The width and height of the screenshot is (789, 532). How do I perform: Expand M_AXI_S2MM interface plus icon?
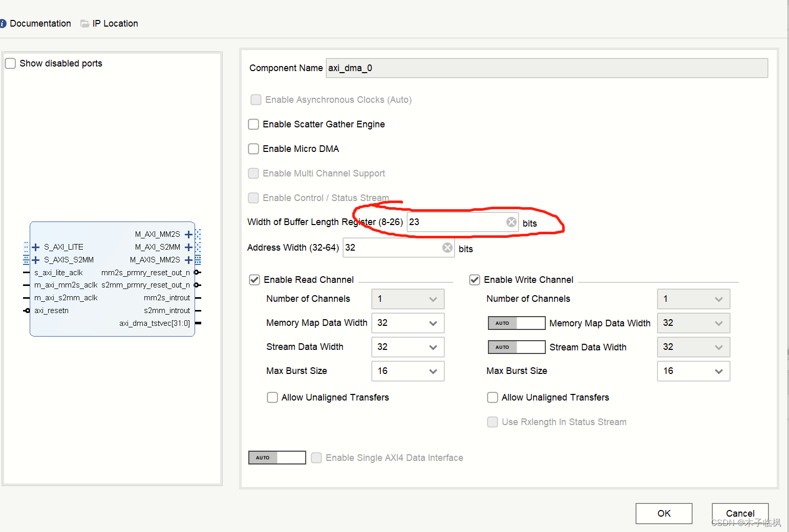(x=188, y=247)
